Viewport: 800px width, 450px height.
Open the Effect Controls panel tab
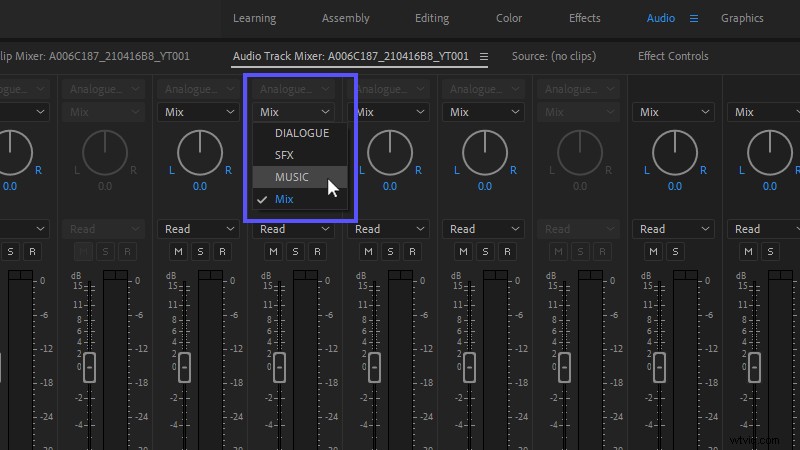click(673, 56)
